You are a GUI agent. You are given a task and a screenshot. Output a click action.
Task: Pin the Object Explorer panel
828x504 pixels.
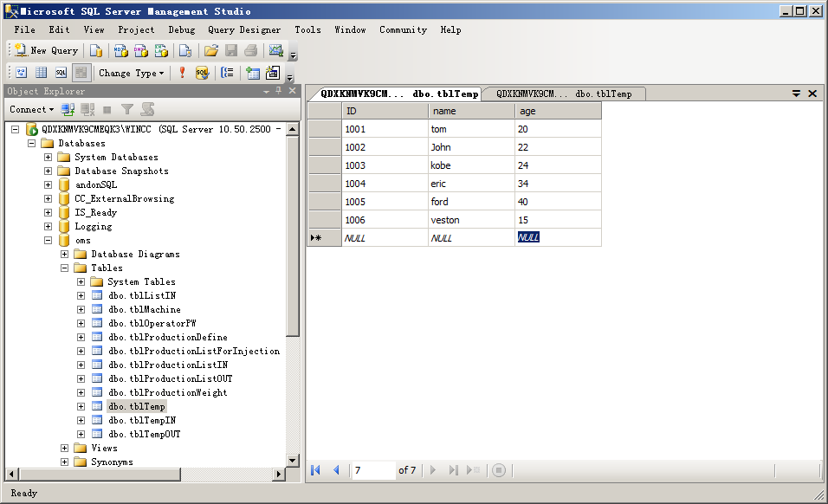[278, 91]
